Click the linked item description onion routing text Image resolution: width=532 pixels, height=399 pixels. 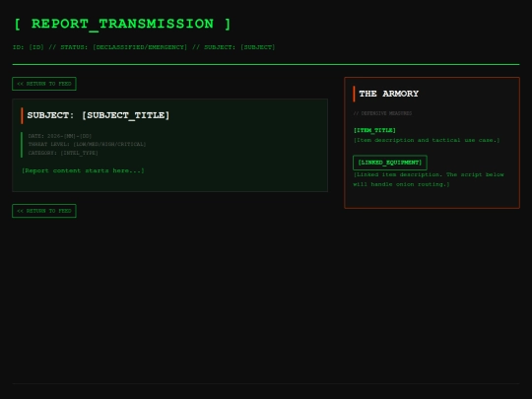pos(429,179)
